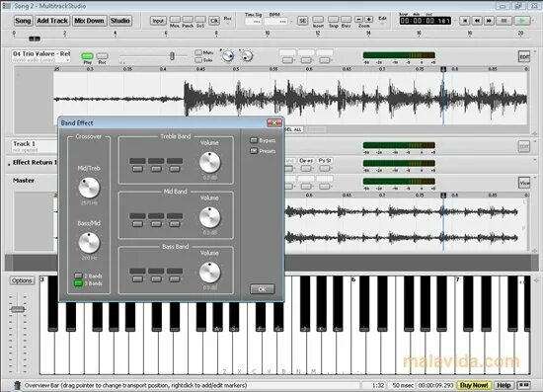Screen dimensions: 543x392
Task: Toggle the Punch button in the toolbar
Action: click(x=188, y=20)
